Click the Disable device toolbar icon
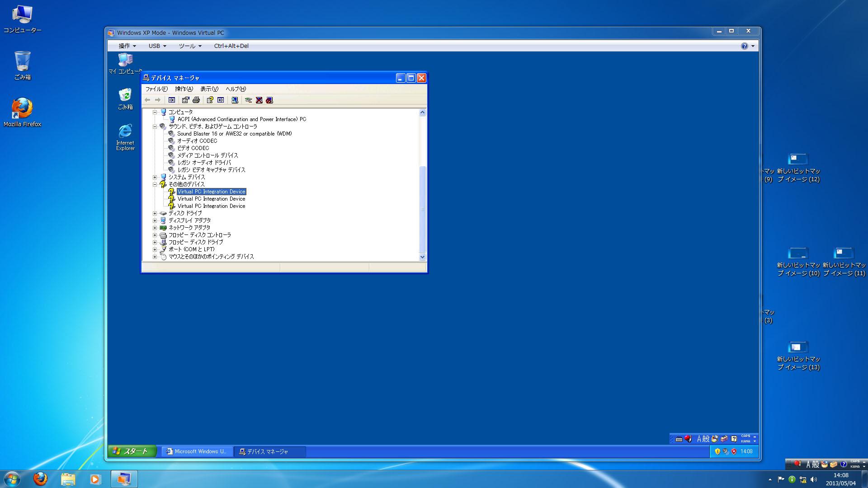 (269, 100)
